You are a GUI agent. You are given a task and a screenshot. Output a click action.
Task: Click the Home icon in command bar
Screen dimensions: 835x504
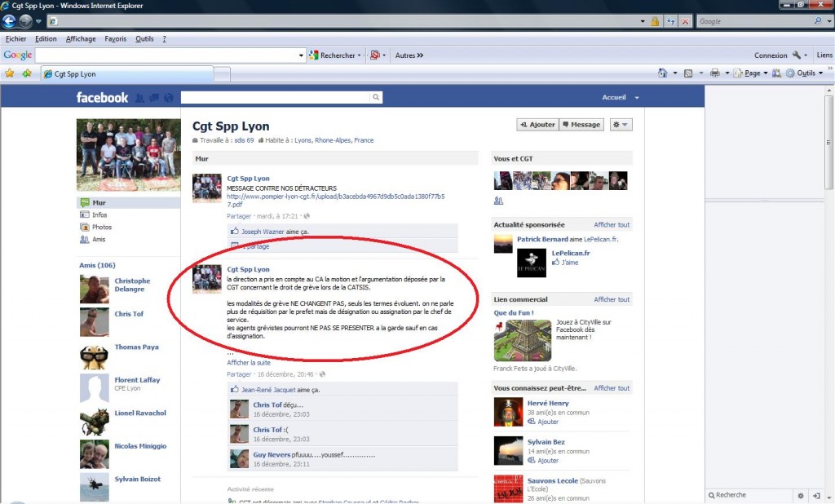pyautogui.click(x=662, y=73)
